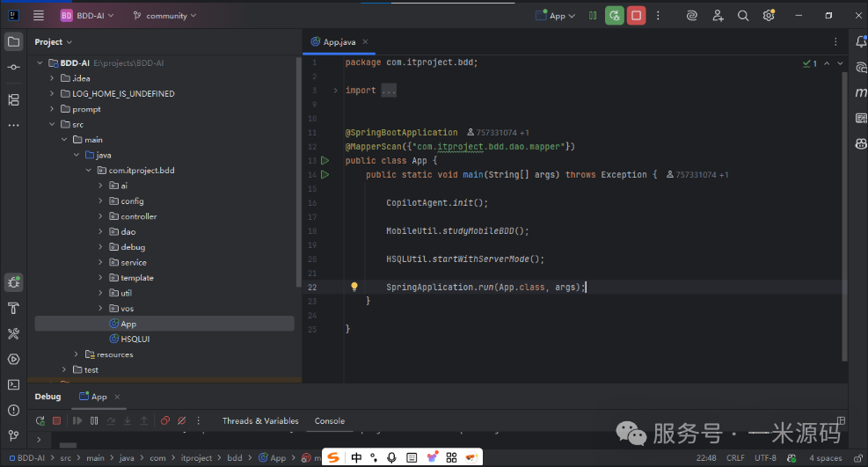
Task: Stop App in the Debug panel toolbar
Action: (x=56, y=420)
